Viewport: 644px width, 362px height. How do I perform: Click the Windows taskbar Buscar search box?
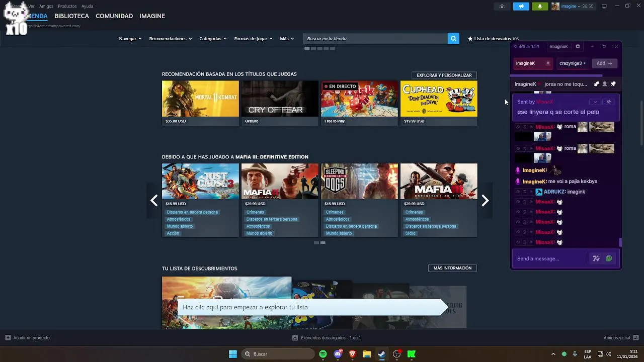click(x=278, y=354)
